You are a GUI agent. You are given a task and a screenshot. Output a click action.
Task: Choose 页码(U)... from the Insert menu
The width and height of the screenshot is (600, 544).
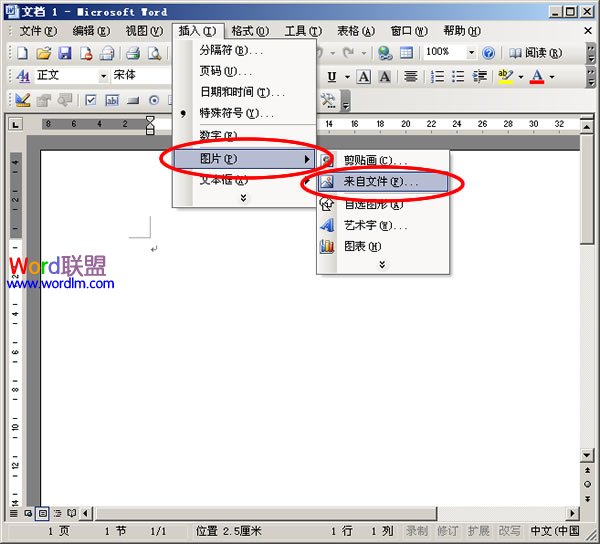click(245, 71)
